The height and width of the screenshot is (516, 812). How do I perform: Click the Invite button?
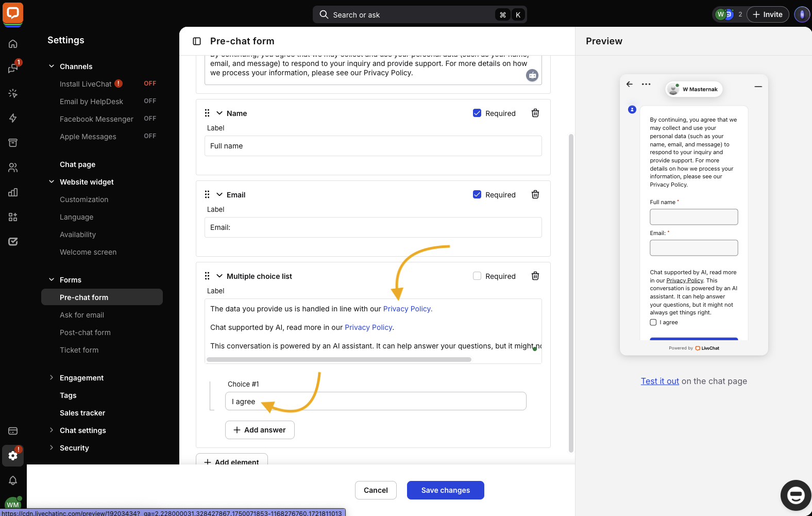point(768,14)
